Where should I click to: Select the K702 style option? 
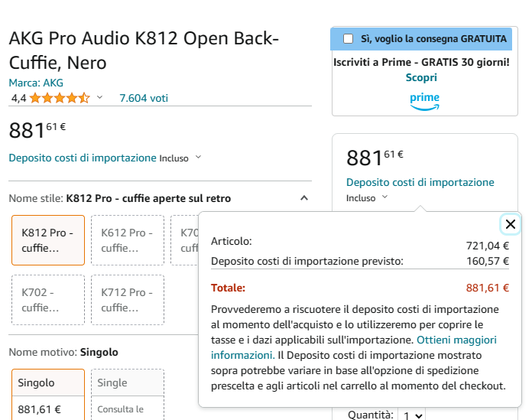48,300
